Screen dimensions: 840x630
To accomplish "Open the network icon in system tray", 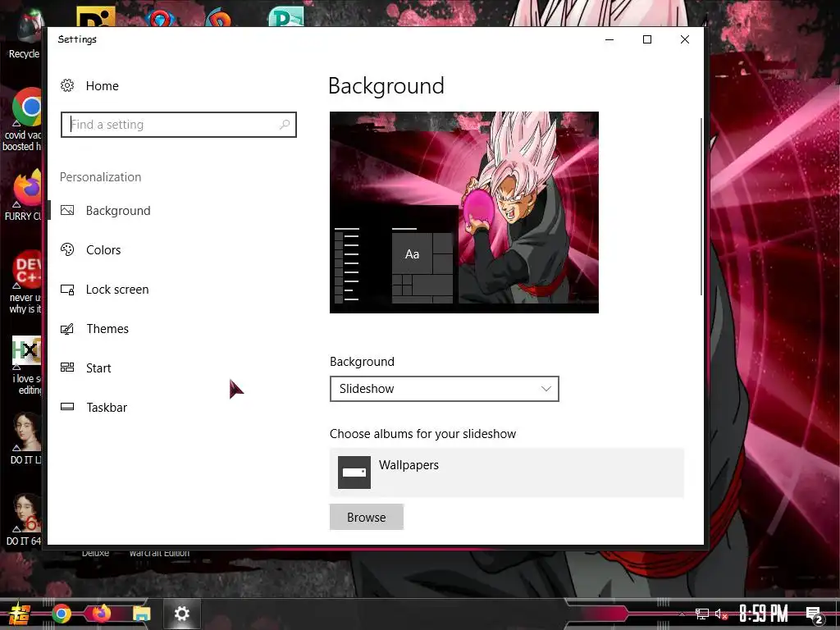I will point(702,614).
